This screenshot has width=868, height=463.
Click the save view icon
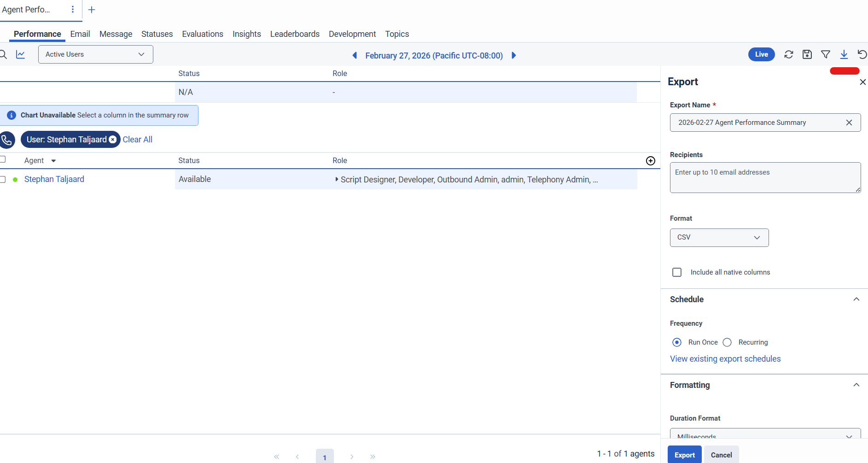(x=807, y=54)
